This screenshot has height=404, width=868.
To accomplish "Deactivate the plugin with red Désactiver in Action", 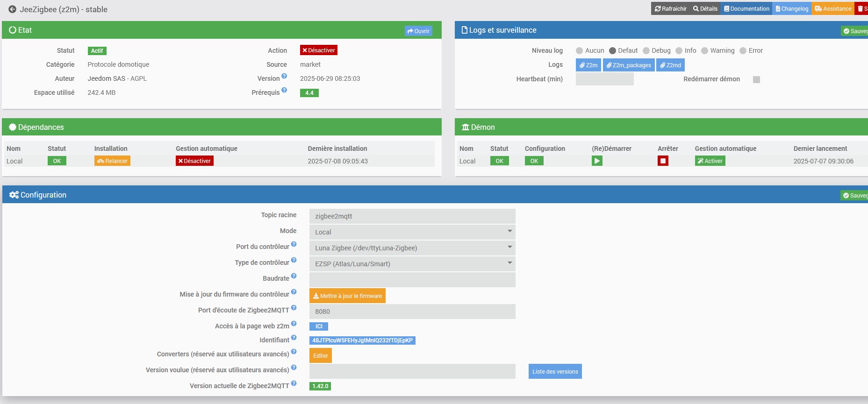I will pos(319,50).
